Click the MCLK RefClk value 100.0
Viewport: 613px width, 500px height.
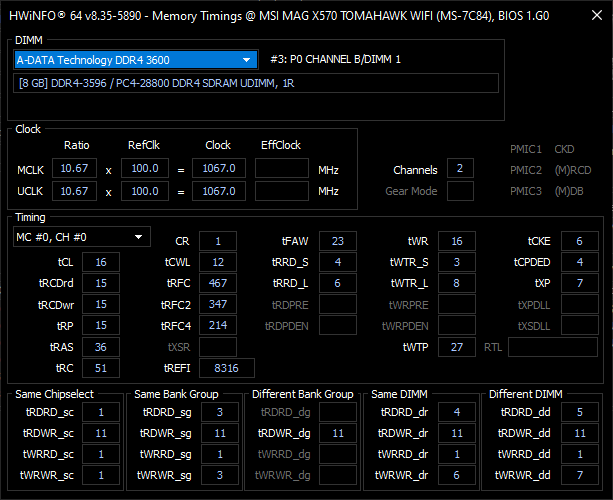tap(145, 168)
